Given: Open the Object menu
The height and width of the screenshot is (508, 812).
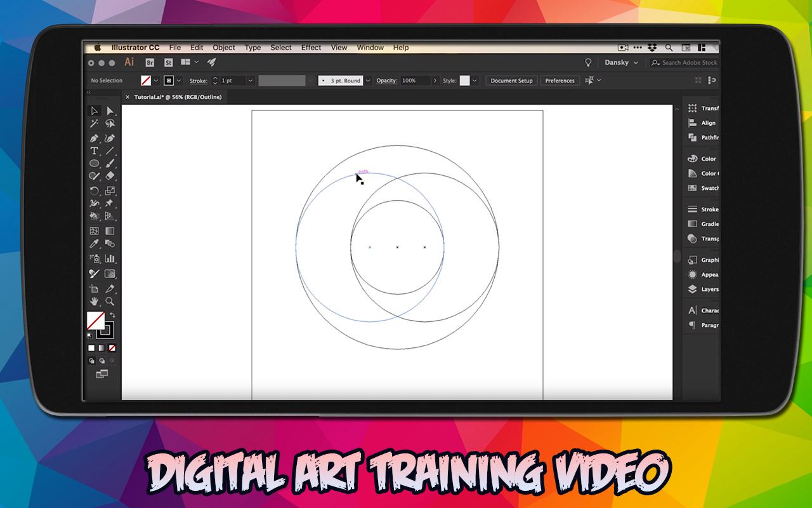Looking at the screenshot, I should tap(224, 48).
